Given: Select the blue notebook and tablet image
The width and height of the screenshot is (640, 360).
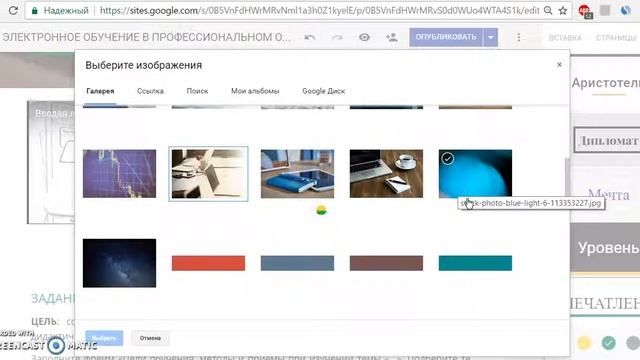Looking at the screenshot, I should click(x=297, y=173).
